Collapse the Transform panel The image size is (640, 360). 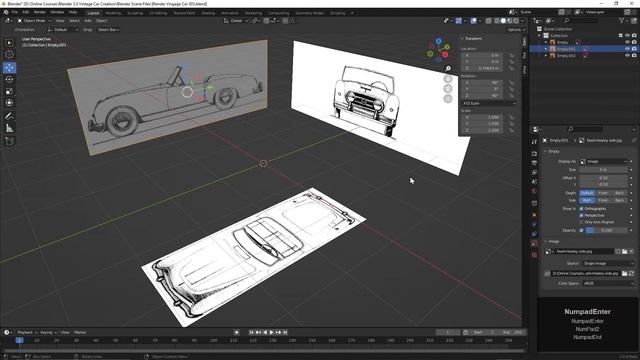pyautogui.click(x=462, y=38)
